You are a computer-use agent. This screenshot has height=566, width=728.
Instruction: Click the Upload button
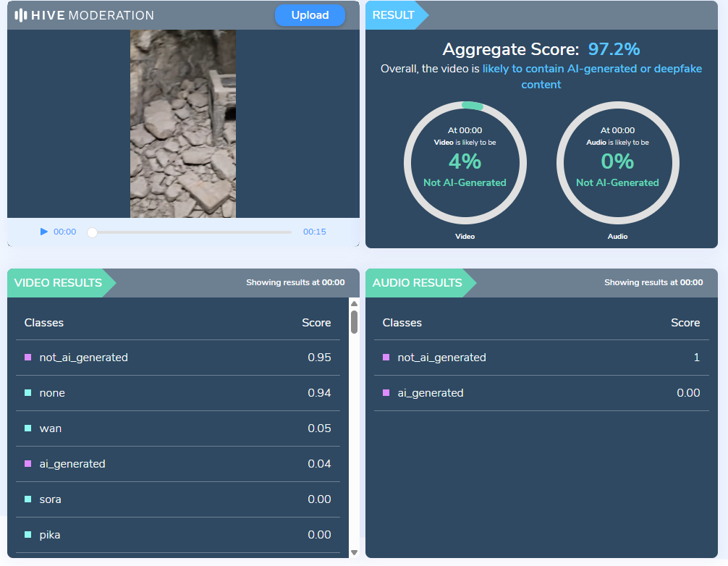(x=310, y=15)
